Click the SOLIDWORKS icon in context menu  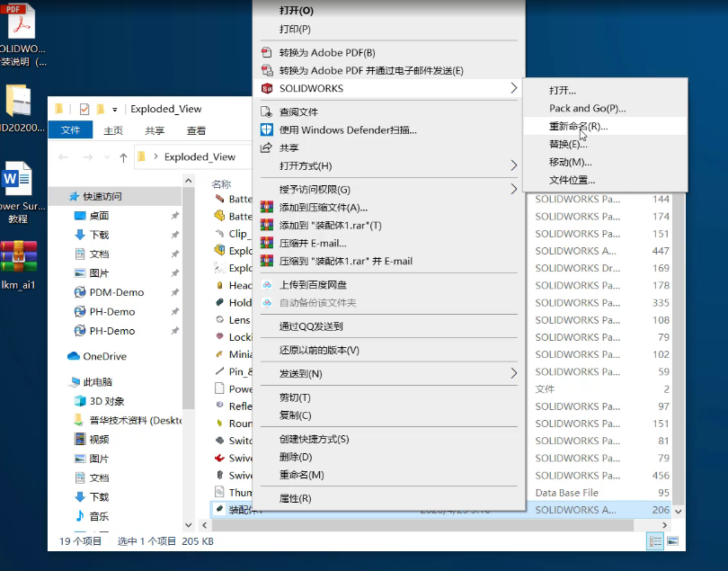[267, 88]
